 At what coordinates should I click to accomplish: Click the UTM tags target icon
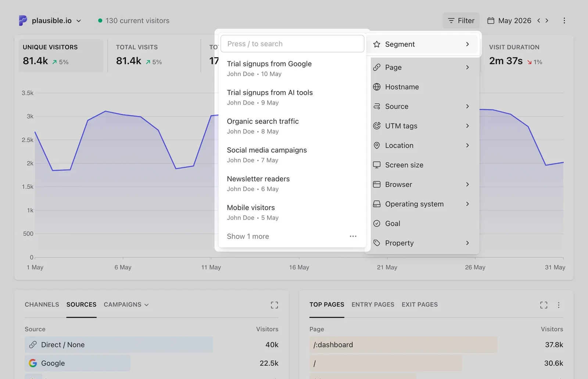coord(377,126)
